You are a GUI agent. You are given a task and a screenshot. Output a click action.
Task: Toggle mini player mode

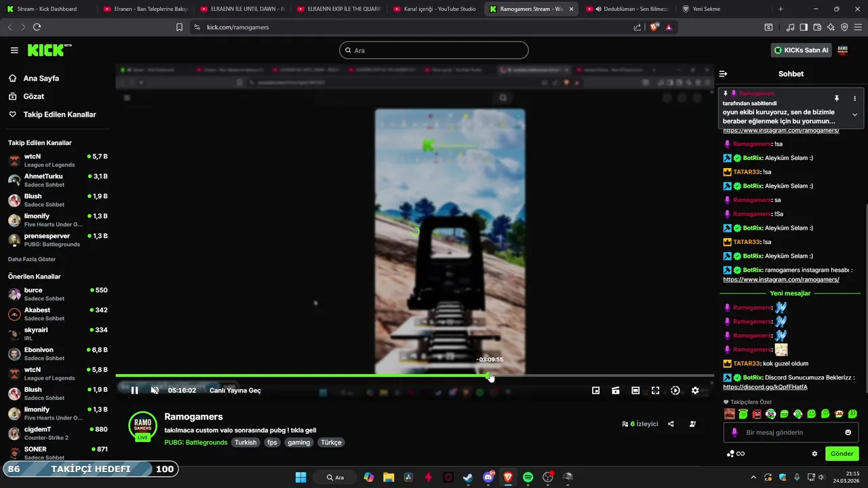pos(595,390)
